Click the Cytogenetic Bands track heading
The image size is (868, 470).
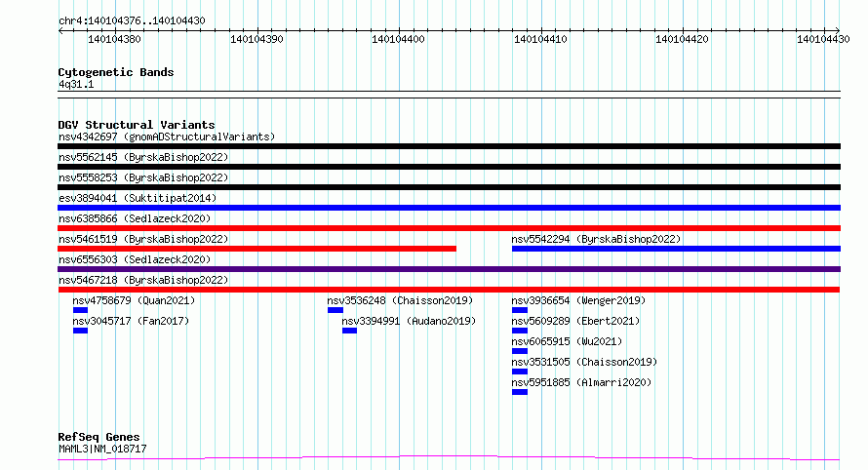[x=116, y=72]
